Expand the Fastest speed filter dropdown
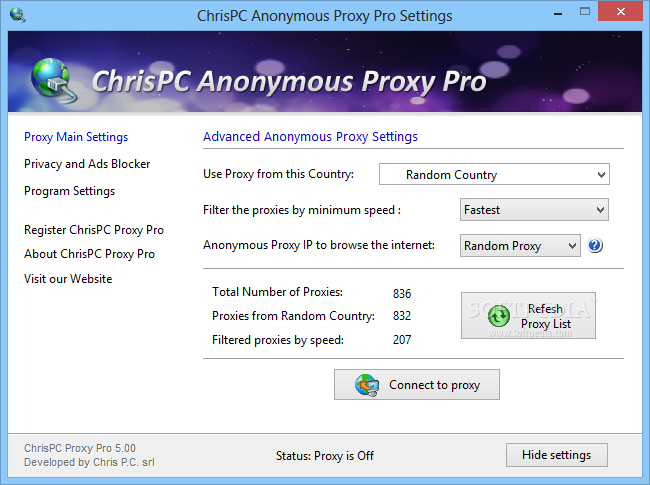The image size is (650, 485). coord(534,210)
